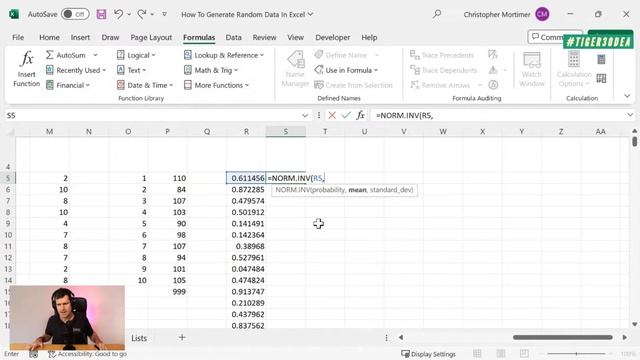Collapse the ribbon with the chevron

click(x=627, y=96)
